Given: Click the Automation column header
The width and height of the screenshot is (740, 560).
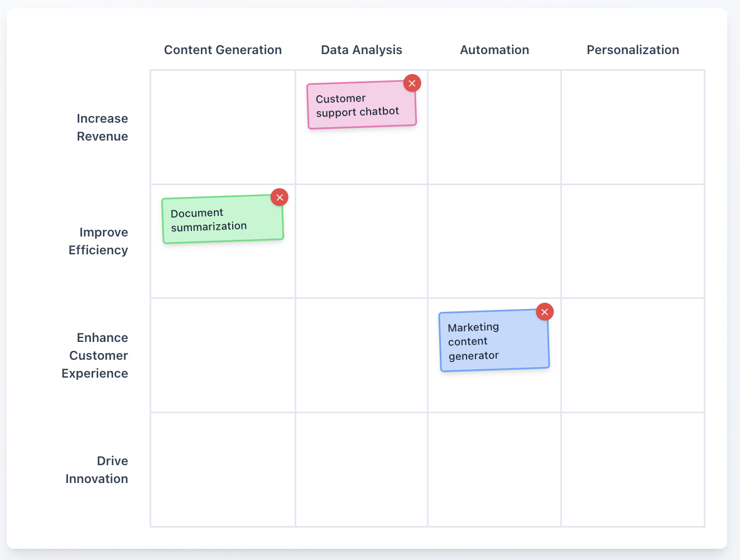Looking at the screenshot, I should click(494, 50).
